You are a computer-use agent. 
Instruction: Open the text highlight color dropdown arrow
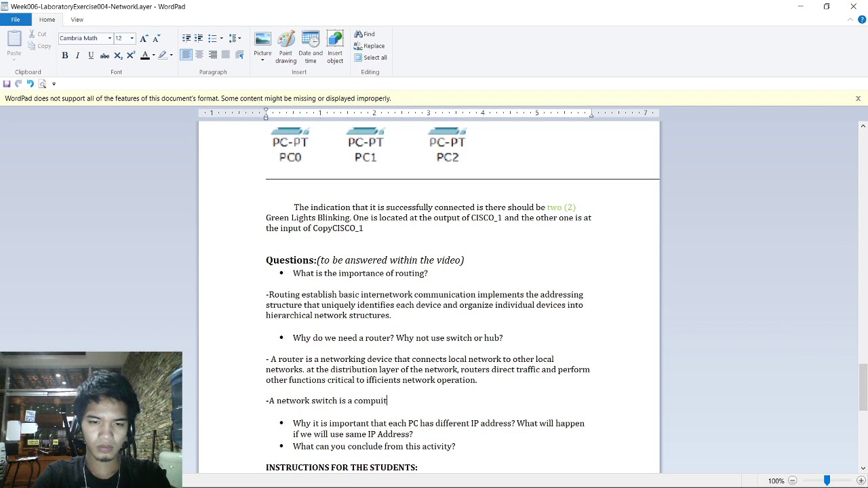click(x=171, y=55)
